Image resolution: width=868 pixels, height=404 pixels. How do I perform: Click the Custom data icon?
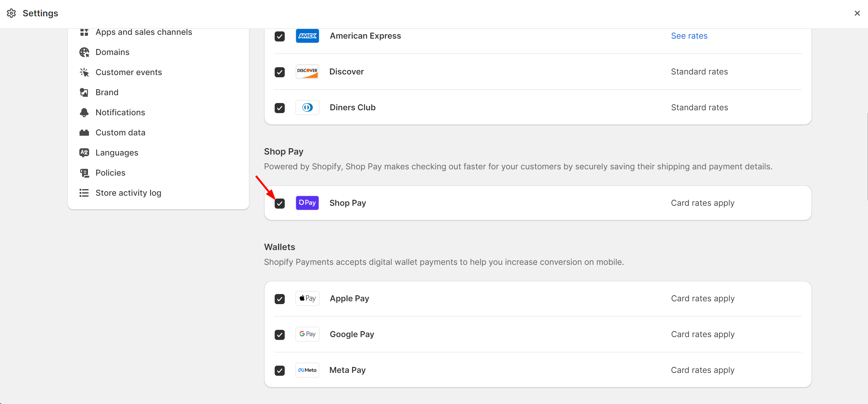click(x=84, y=133)
